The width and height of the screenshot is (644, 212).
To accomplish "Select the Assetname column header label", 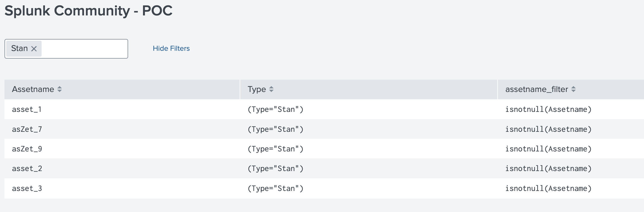I will pos(33,89).
